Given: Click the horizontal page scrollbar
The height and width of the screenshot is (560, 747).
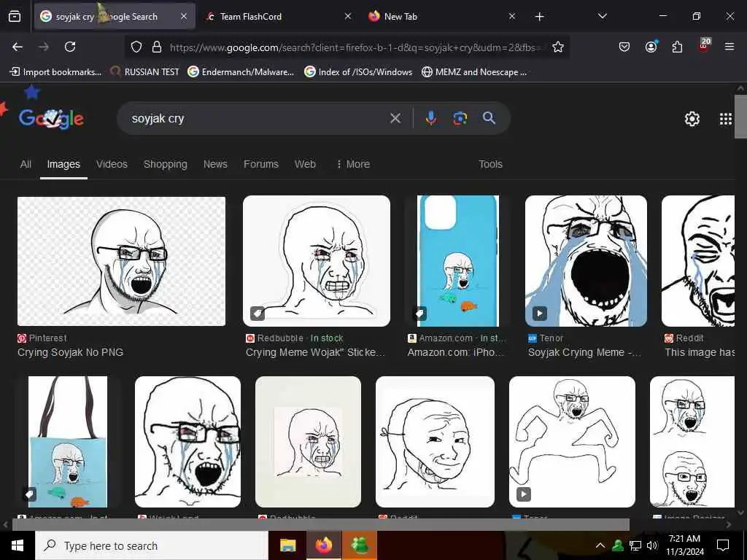Looking at the screenshot, I should [321, 525].
